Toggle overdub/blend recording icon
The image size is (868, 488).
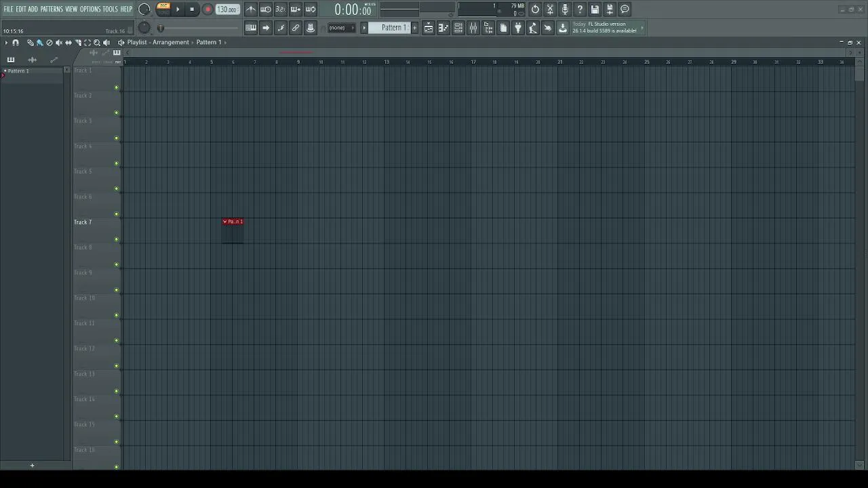pyautogui.click(x=296, y=9)
